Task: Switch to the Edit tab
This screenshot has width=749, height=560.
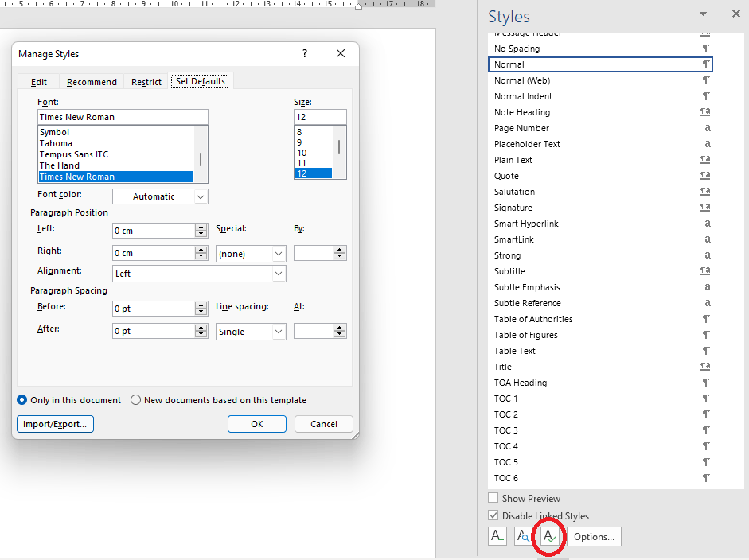Action: pyautogui.click(x=39, y=82)
